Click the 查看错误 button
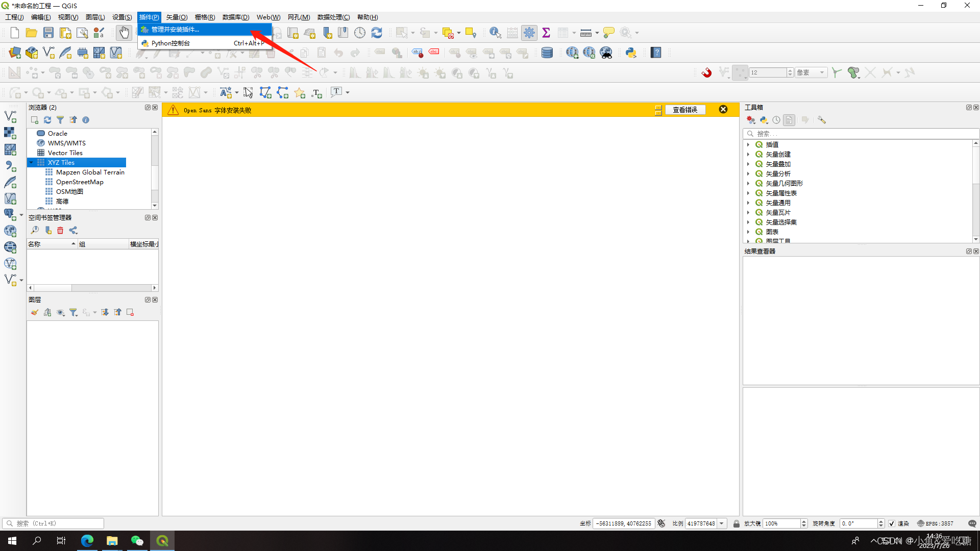This screenshot has width=980, height=551. pyautogui.click(x=685, y=110)
